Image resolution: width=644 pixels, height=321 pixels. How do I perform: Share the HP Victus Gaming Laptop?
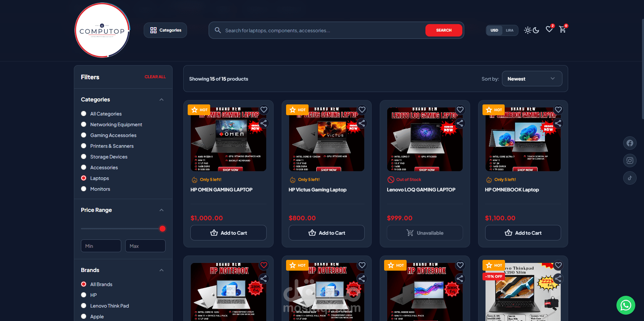coord(362,124)
